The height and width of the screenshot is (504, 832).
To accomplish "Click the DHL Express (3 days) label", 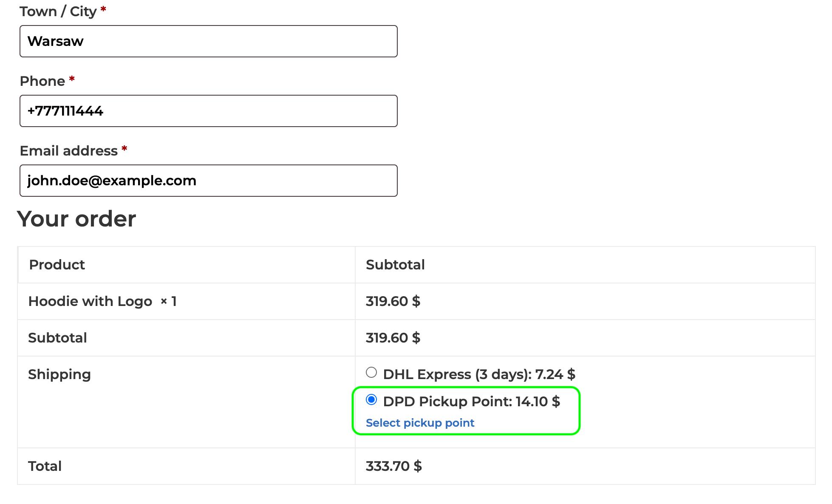I will pos(479,374).
